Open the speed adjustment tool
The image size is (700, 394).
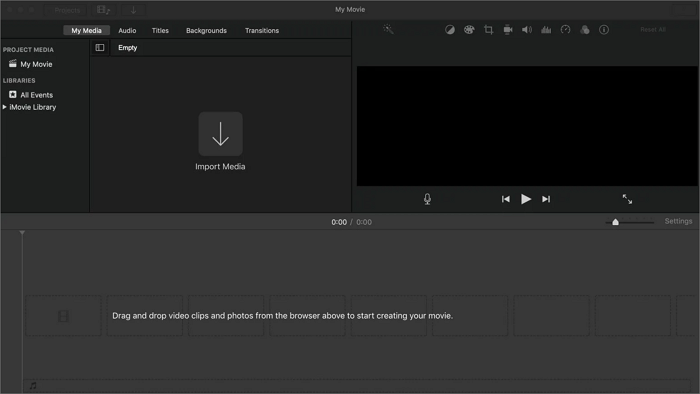click(x=565, y=30)
